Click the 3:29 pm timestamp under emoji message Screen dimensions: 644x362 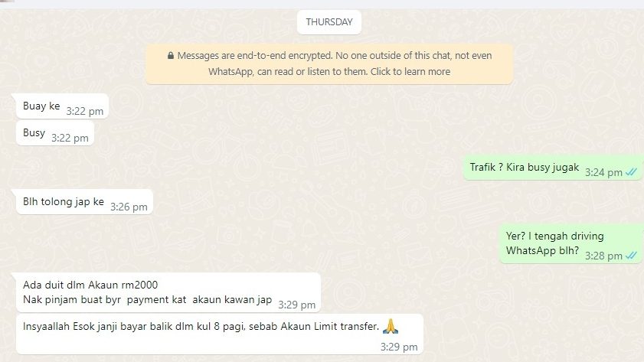pos(399,347)
